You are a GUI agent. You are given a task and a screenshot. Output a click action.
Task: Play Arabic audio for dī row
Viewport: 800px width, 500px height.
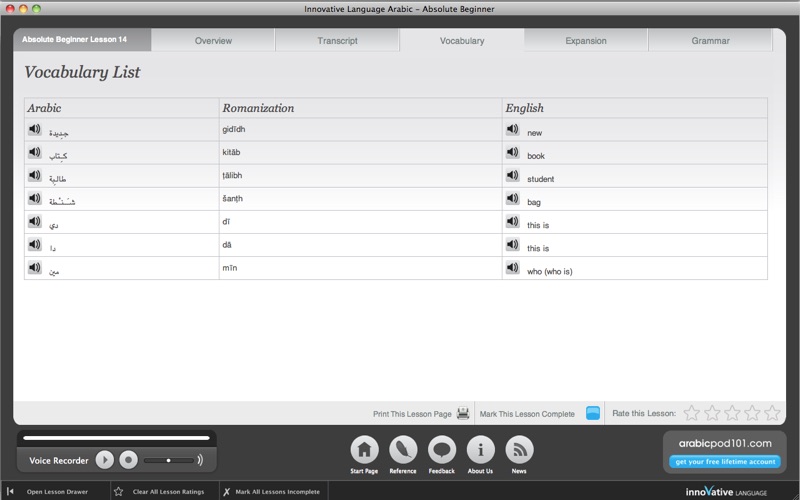35,221
